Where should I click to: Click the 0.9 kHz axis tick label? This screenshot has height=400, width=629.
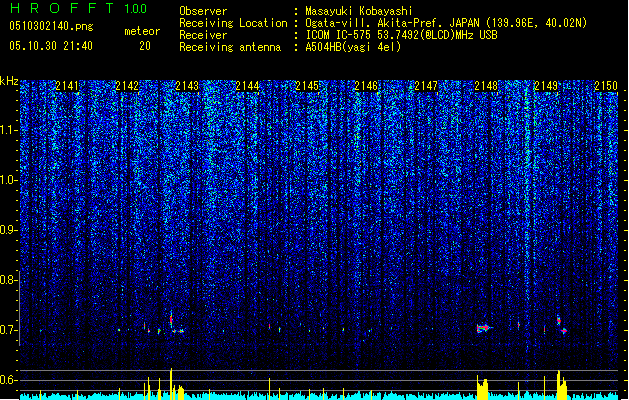8,230
